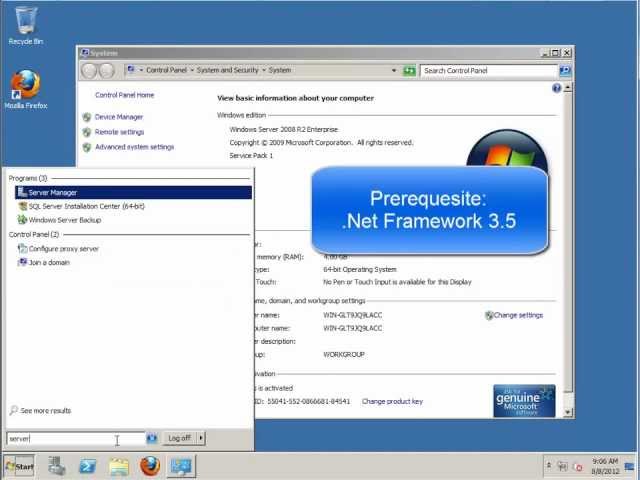Click the 64-bit Operating System value
The height and width of the screenshot is (480, 640).
point(360,269)
